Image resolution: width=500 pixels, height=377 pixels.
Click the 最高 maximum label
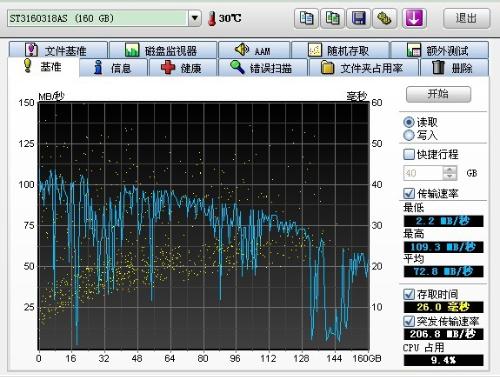414,234
